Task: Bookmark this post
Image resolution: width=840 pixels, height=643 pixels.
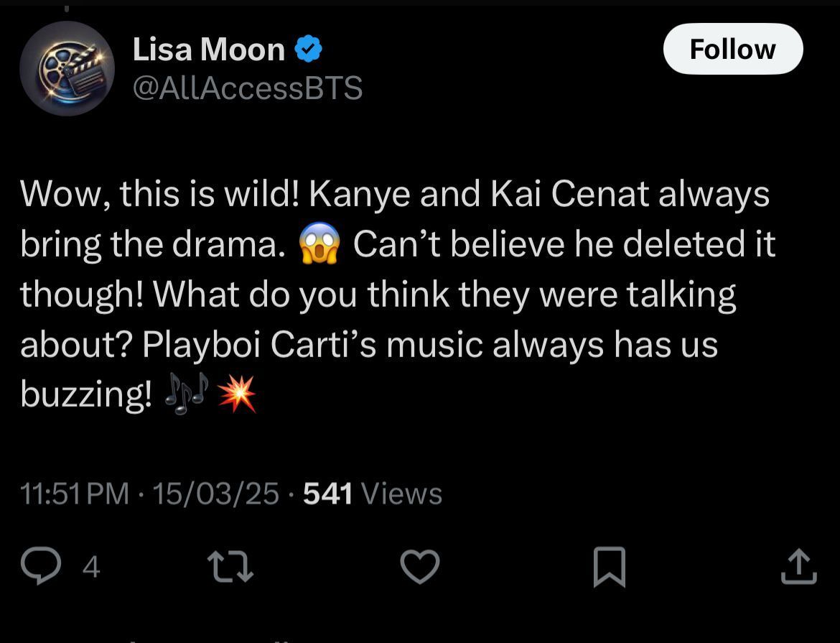Action: click(610, 567)
